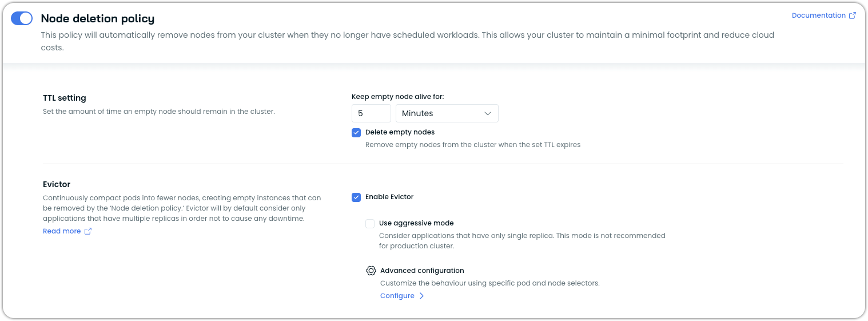Check the Use aggressive mode checkbox
This screenshot has width=868, height=321.
pos(370,224)
